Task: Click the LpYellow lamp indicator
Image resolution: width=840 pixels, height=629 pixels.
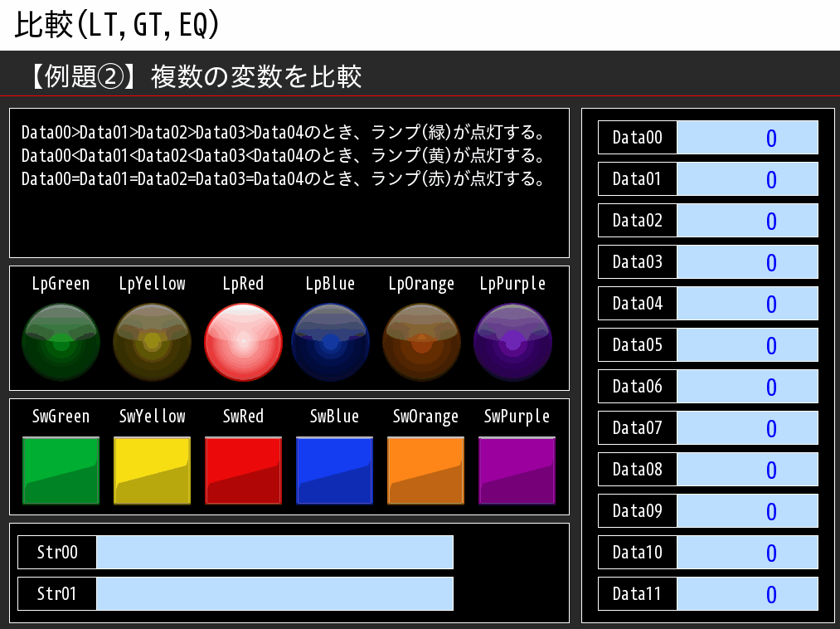Action: pyautogui.click(x=152, y=342)
